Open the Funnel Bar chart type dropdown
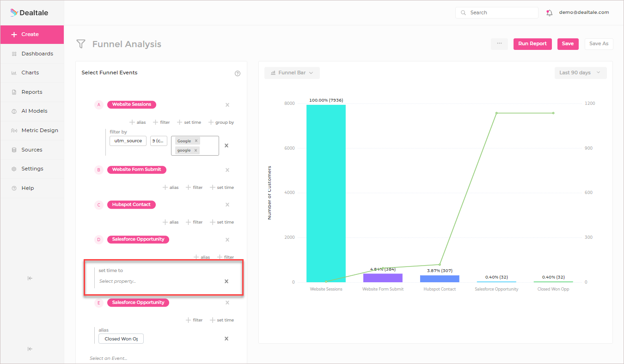The width and height of the screenshot is (624, 364). click(x=292, y=73)
